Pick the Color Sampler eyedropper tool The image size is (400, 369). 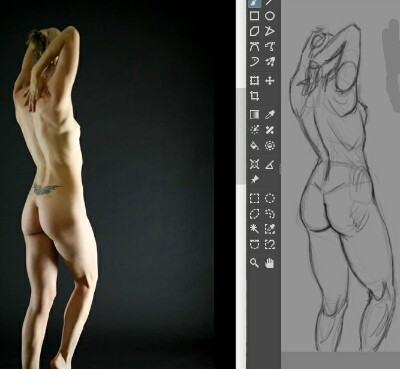[270, 115]
